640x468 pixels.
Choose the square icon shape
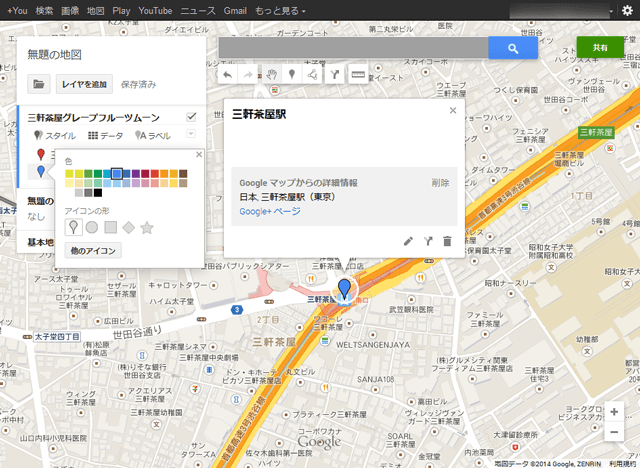tap(111, 227)
